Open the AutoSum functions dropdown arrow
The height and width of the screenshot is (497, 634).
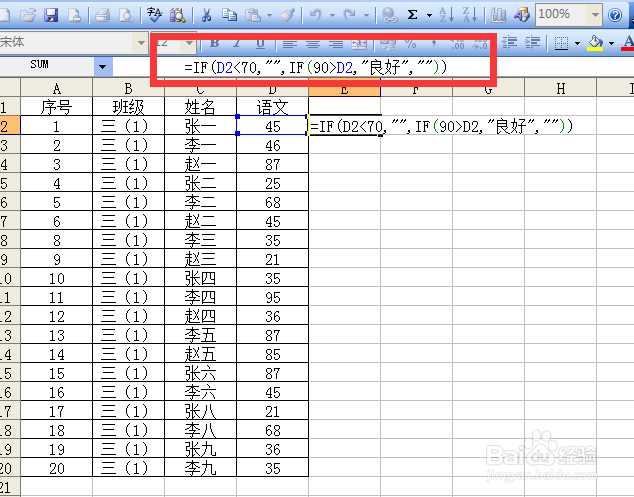[x=429, y=16]
